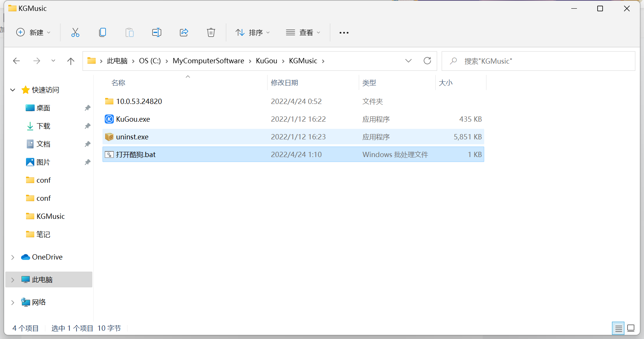Viewport: 644px width, 339px height.
Task: Click the uninst.exe package icon
Action: (109, 137)
